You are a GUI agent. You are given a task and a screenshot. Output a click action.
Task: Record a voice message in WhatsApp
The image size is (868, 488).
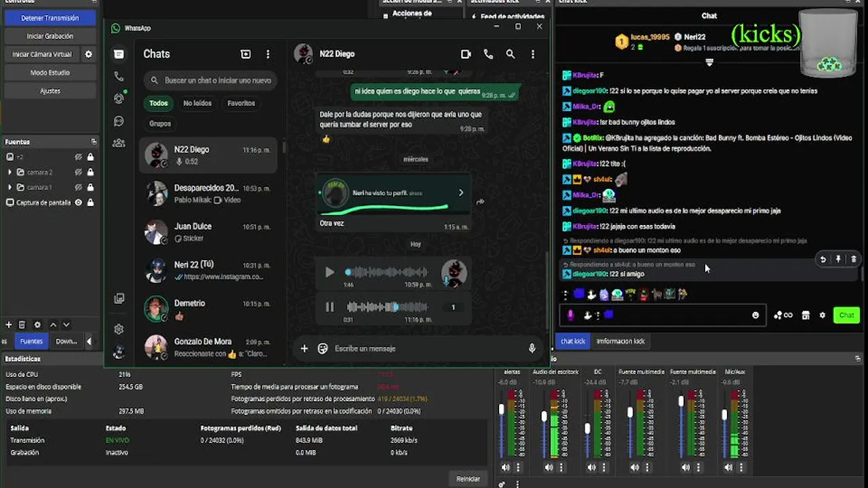(x=532, y=348)
